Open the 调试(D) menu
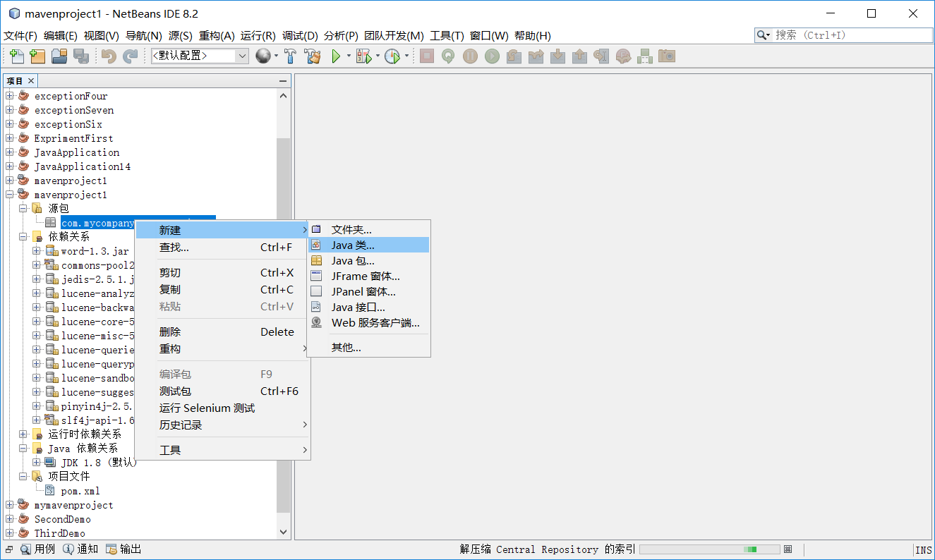935x560 pixels. (x=301, y=36)
